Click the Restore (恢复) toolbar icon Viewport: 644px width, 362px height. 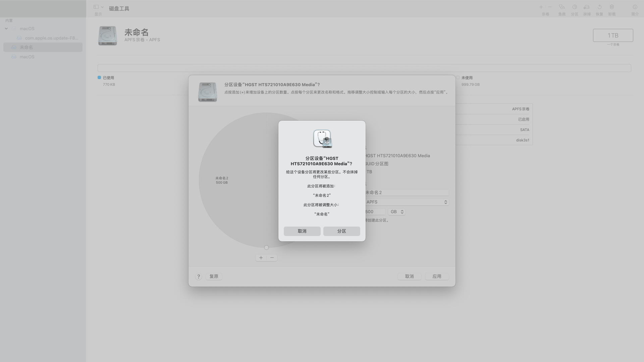click(599, 7)
